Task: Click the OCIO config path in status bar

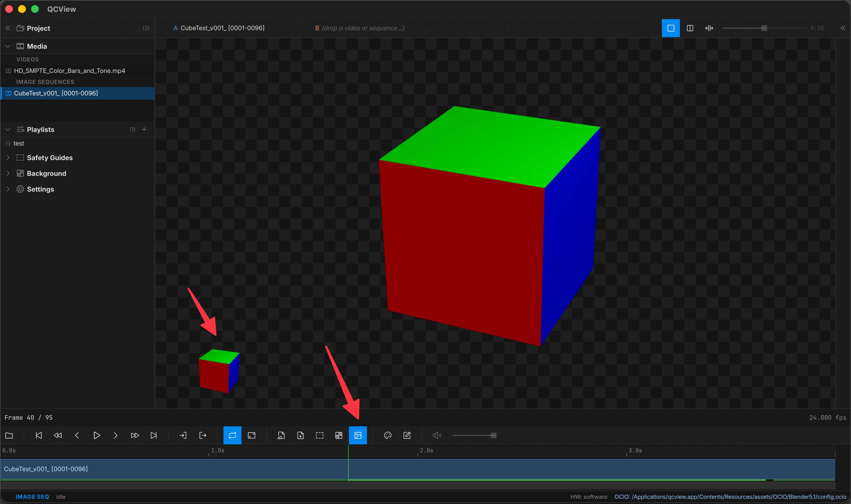Action: coord(730,496)
